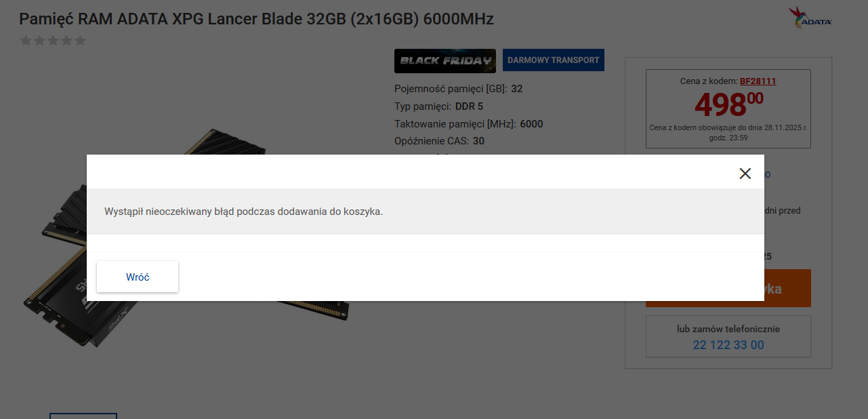
Task: Open the ADATA brand logo
Action: pyautogui.click(x=810, y=18)
